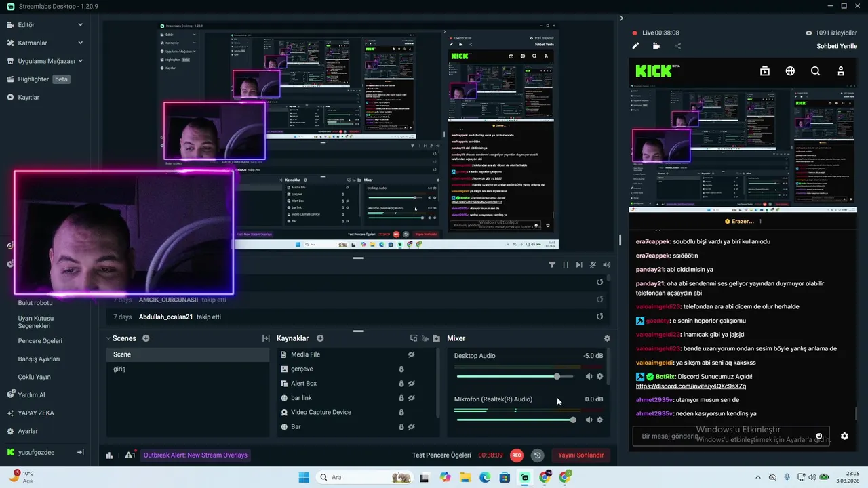Open Kick search magnifier icon
The height and width of the screenshot is (488, 868).
pyautogui.click(x=815, y=70)
